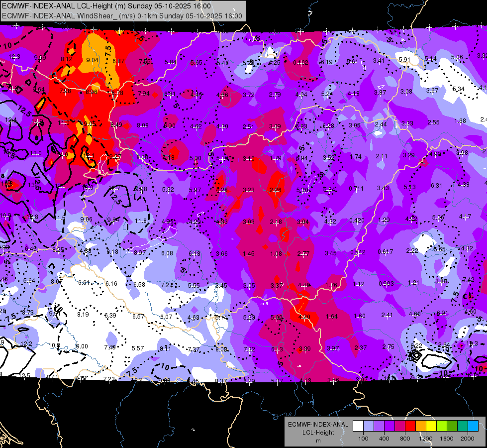The height and width of the screenshot is (448, 487).
Task: Click the wind shear value 0.102
Action: pyautogui.click(x=300, y=63)
